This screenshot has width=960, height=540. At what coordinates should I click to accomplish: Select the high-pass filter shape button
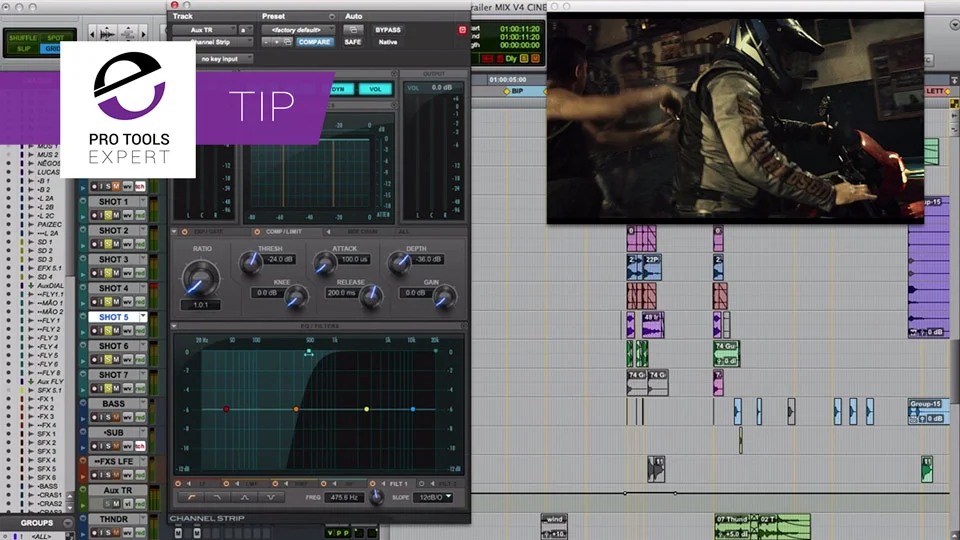tap(192, 498)
